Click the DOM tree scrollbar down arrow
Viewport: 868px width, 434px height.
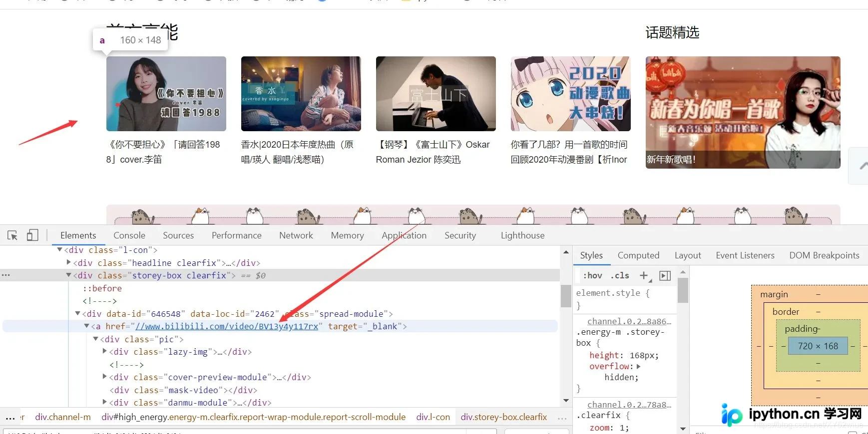566,400
